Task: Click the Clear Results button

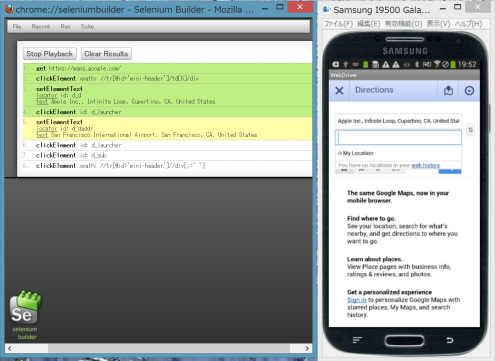Action: click(x=106, y=54)
